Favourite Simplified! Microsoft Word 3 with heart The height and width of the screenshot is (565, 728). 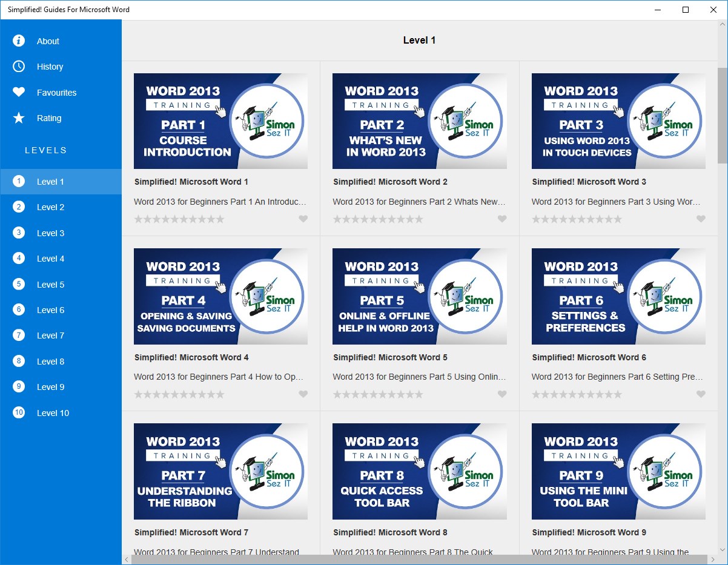pos(701,219)
